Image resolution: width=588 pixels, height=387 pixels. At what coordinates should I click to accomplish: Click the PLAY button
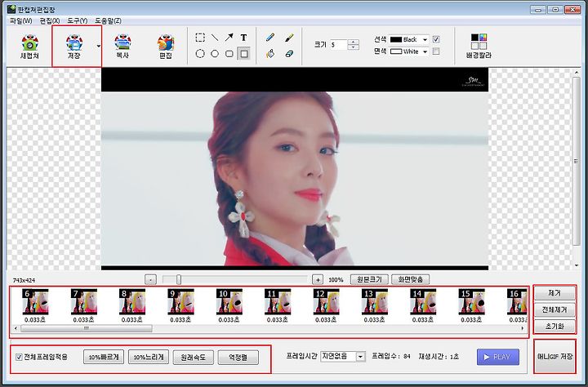click(x=498, y=357)
